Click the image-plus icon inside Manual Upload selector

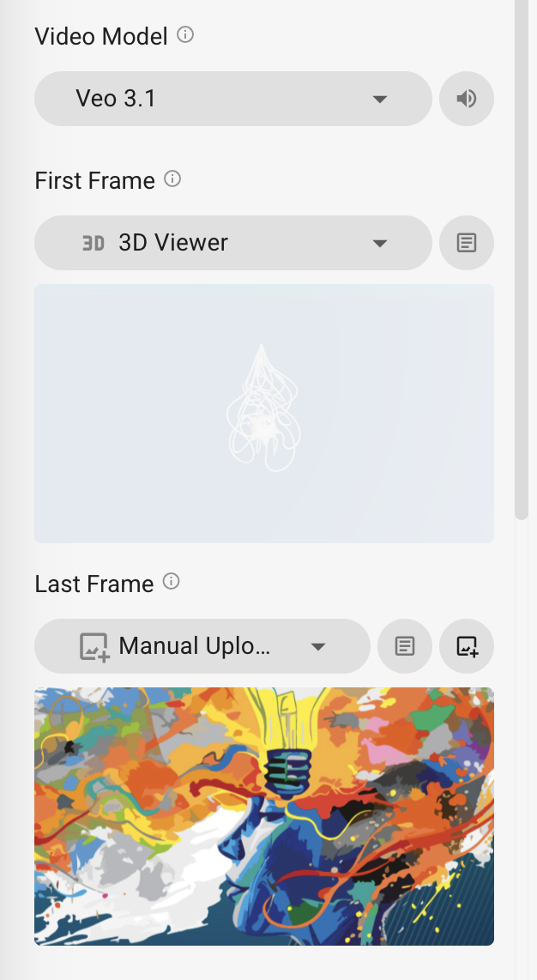pyautogui.click(x=95, y=647)
